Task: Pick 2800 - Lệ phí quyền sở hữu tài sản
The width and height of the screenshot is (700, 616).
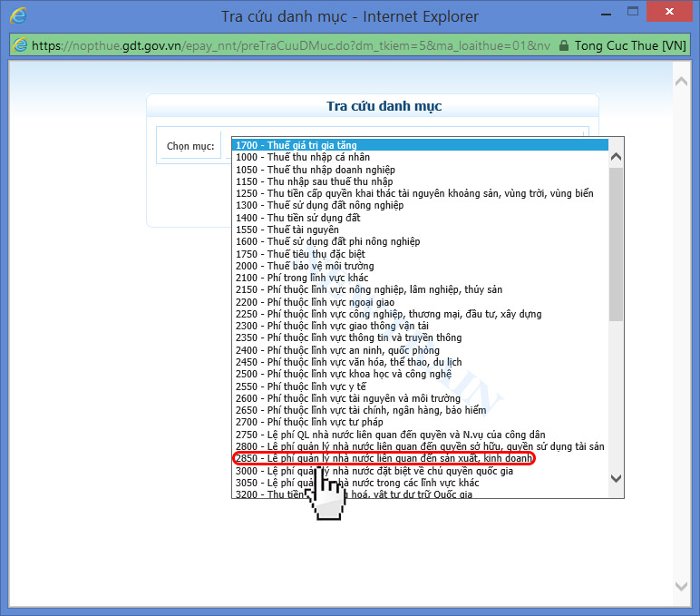Action: point(420,446)
